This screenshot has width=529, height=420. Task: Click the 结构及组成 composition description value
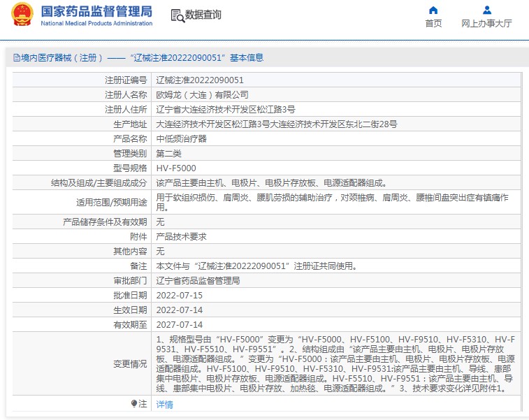[272, 183]
